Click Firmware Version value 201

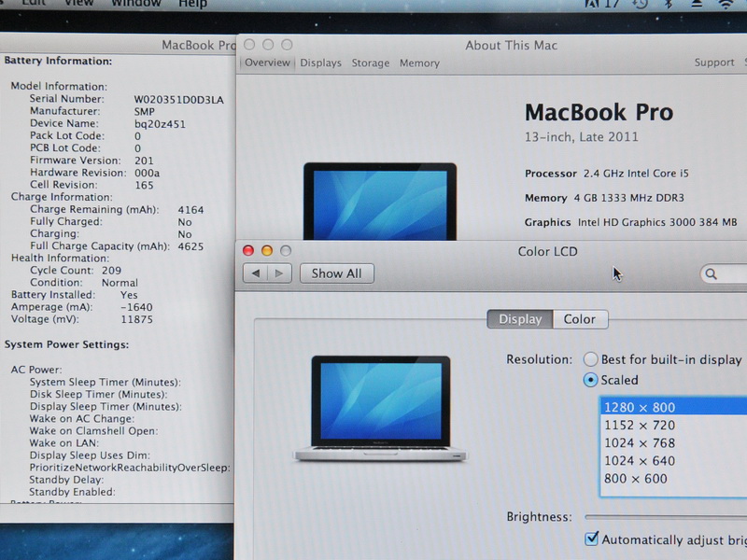[x=144, y=161]
